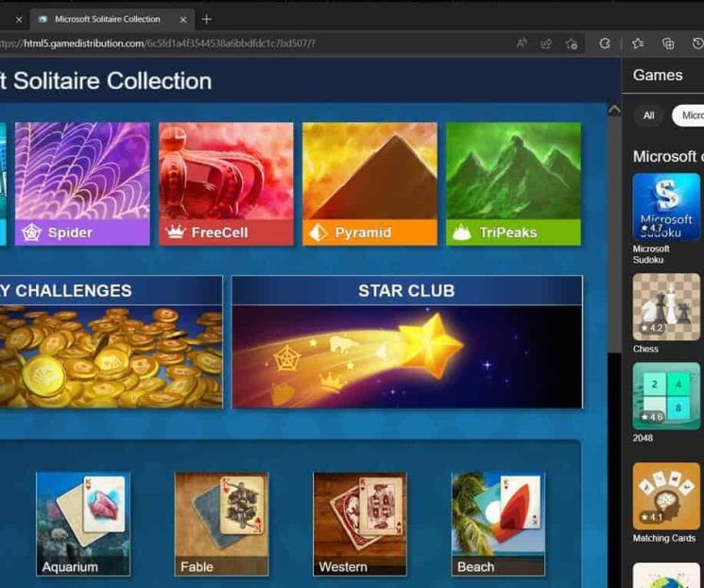
Task: Open the Chess game in sidebar
Action: click(666, 307)
